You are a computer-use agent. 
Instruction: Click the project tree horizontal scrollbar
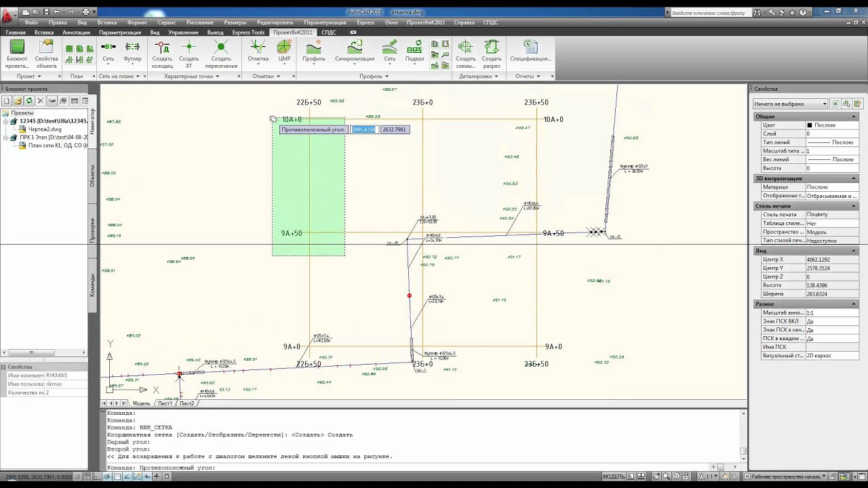(44, 352)
